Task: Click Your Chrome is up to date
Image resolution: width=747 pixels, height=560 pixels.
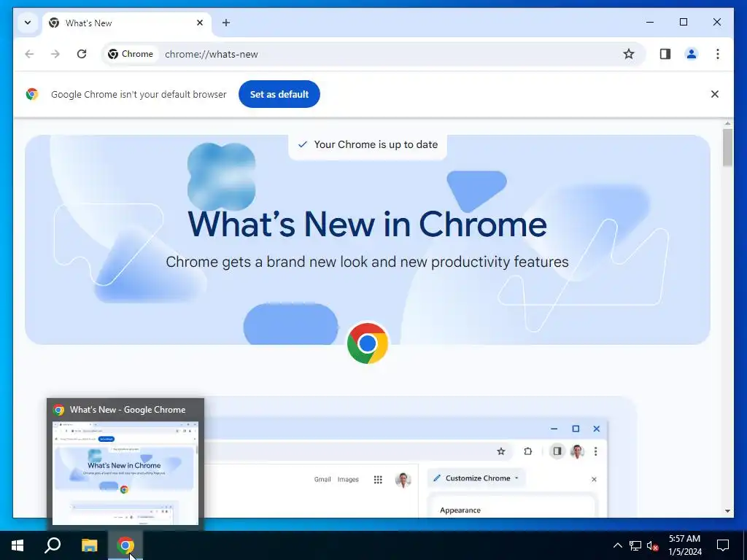Action: (368, 145)
